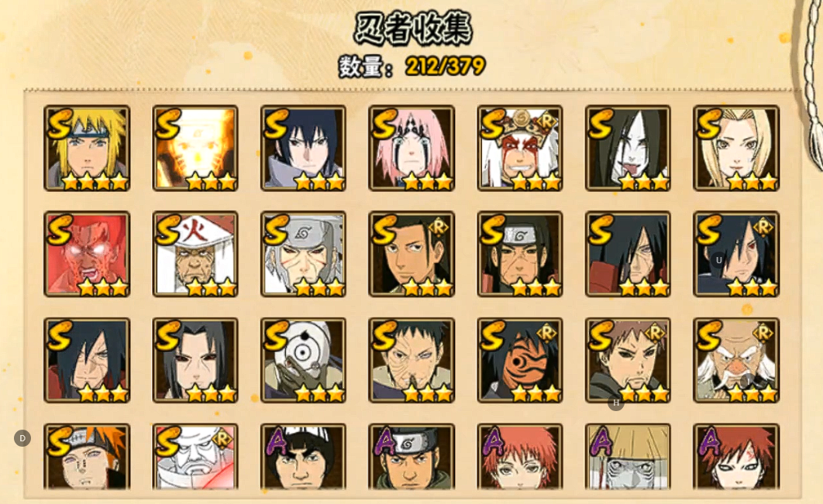Select the white-masked Rinnegan Tobi card
This screenshot has width=823, height=504.
coord(303,360)
